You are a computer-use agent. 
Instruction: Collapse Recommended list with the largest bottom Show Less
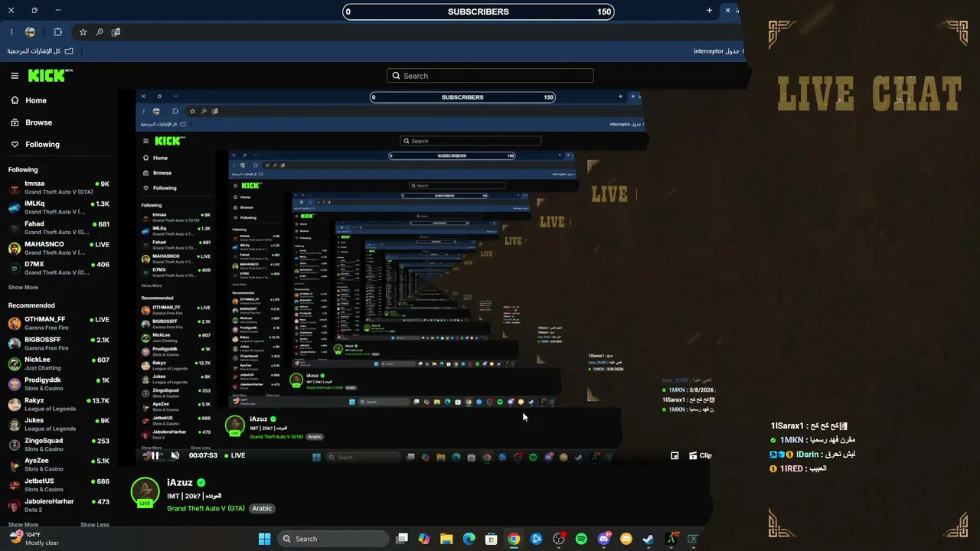pyautogui.click(x=95, y=525)
